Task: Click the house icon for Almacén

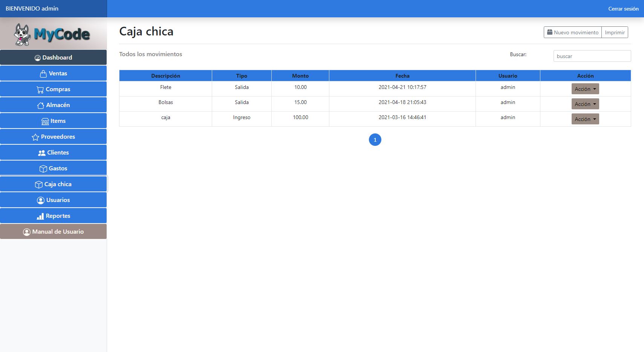Action: click(41, 106)
